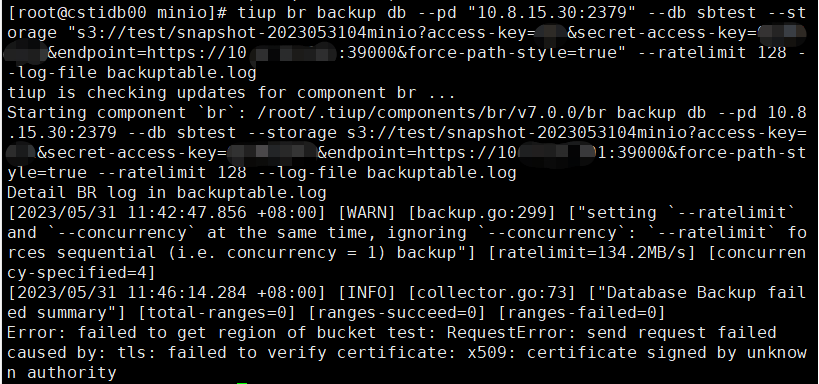Click the "[2023/05/31 11:42:47.856 +08:00]" timestamp

(x=167, y=213)
